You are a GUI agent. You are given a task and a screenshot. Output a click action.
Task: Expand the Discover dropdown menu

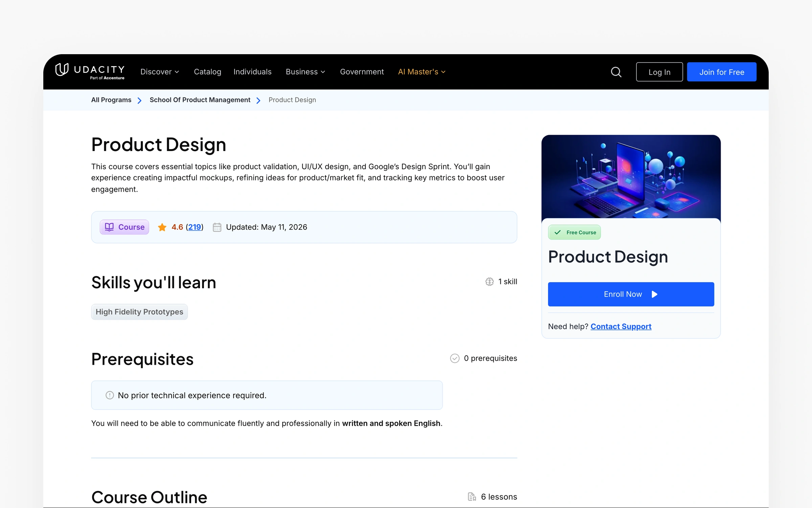click(x=160, y=72)
